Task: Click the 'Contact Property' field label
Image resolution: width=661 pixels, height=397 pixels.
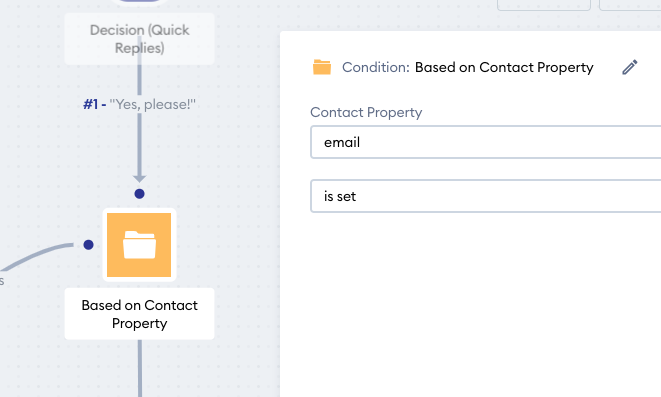Action: point(366,112)
